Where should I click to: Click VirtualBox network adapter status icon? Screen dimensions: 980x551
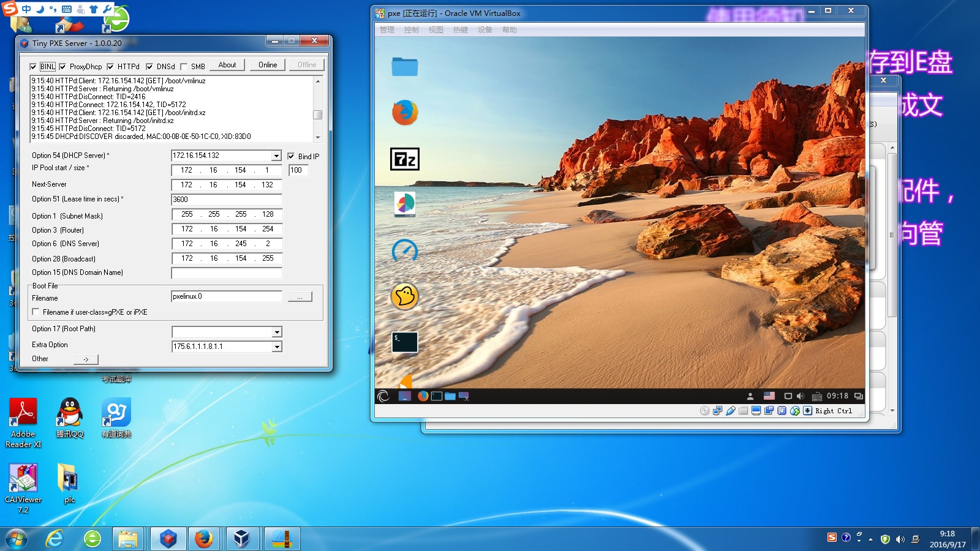717,411
